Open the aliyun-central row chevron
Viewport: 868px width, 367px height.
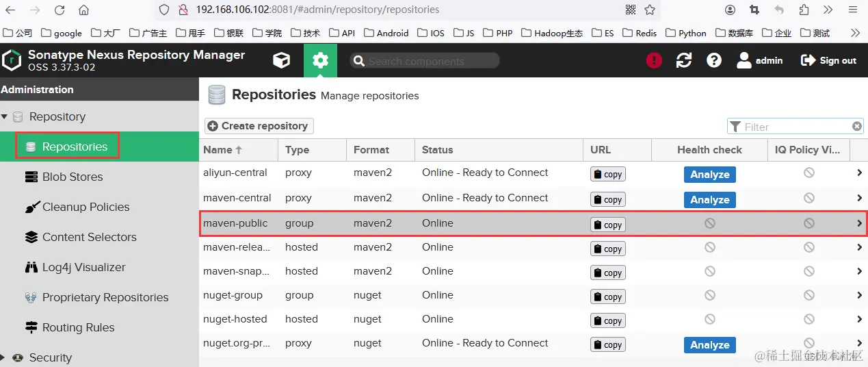859,173
